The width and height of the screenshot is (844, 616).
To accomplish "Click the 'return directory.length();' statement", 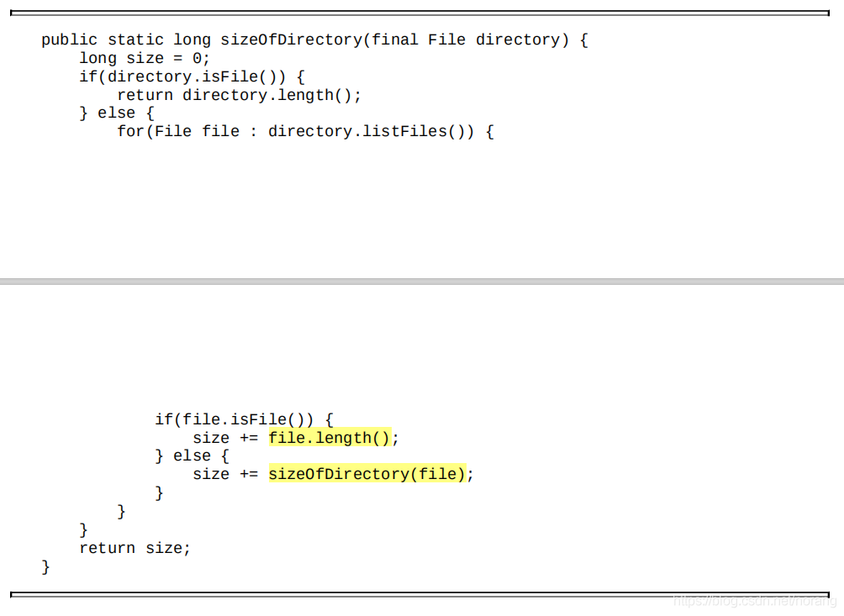I will point(239,95).
